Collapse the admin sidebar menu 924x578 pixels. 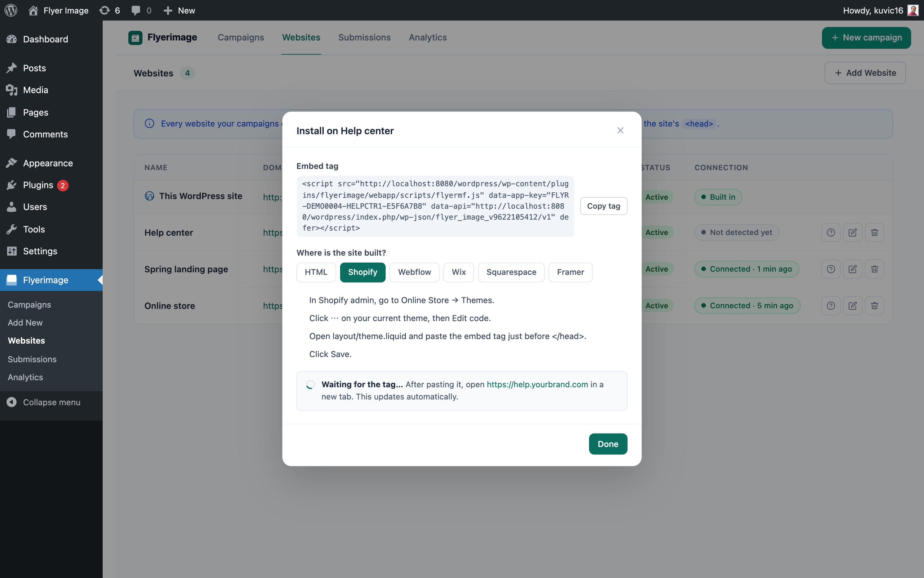(x=51, y=402)
